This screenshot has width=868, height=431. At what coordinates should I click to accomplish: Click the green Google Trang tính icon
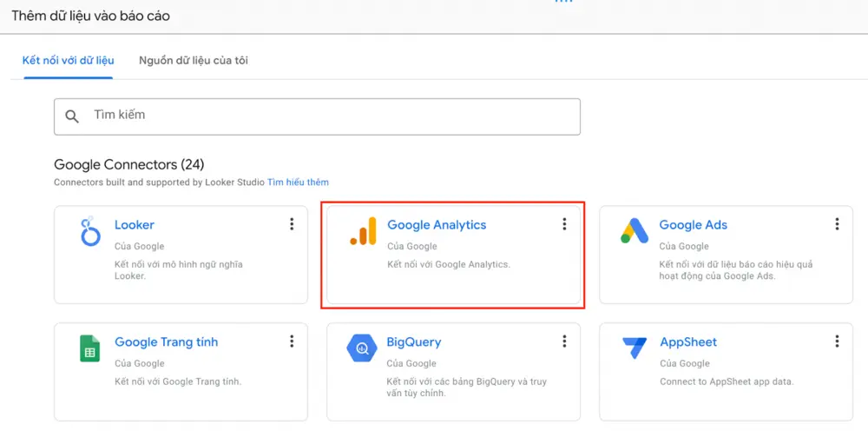pyautogui.click(x=89, y=348)
